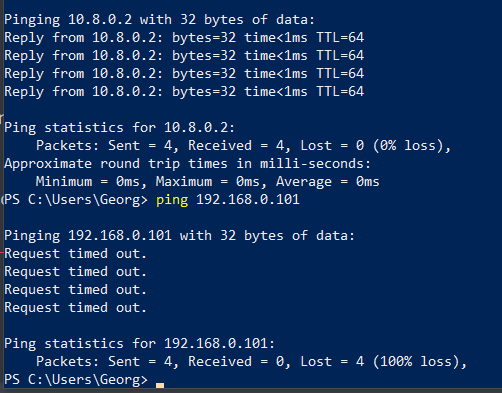Click the Ping statistics for 10.8.0.2 line

click(x=120, y=128)
